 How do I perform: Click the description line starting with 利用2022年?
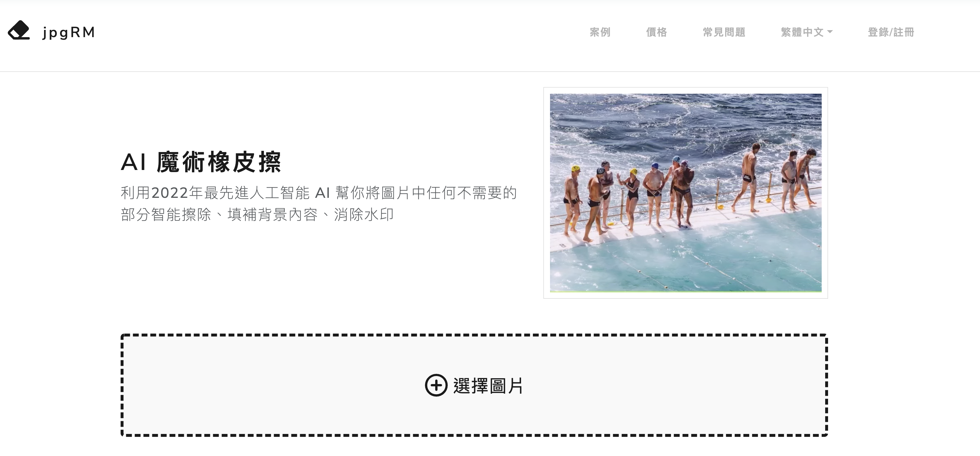(319, 193)
